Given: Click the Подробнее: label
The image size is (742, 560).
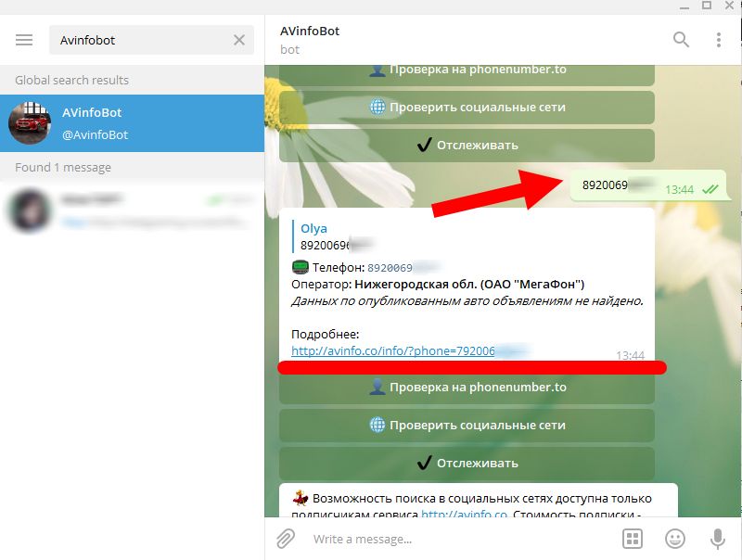Looking at the screenshot, I should [326, 335].
